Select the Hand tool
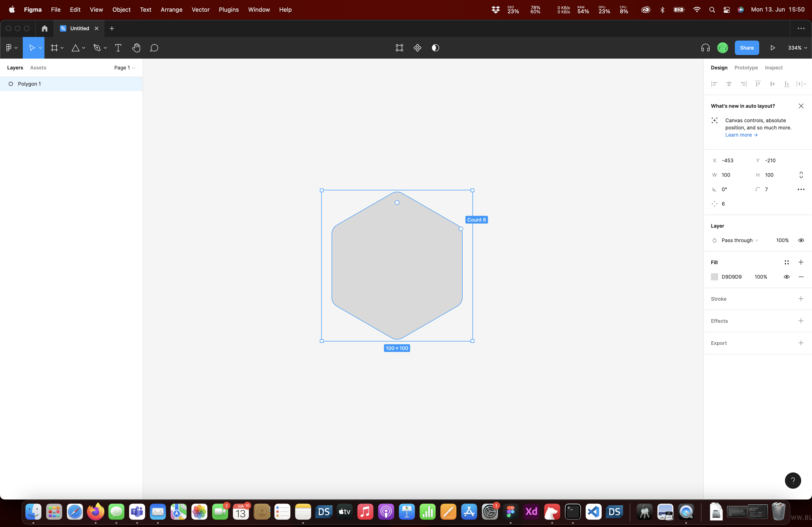The image size is (812, 527). point(136,48)
